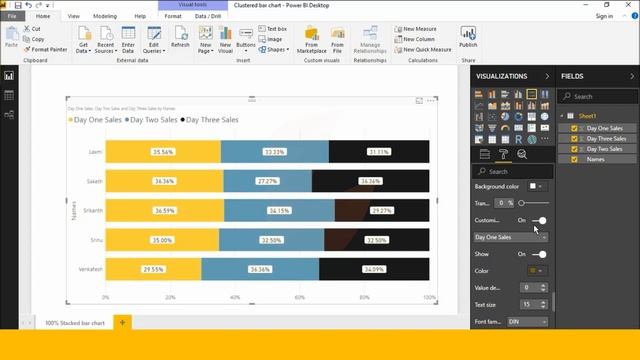Viewport: 640px width, 360px height.
Task: Uncheck the Day One Sales field
Action: pos(574,128)
